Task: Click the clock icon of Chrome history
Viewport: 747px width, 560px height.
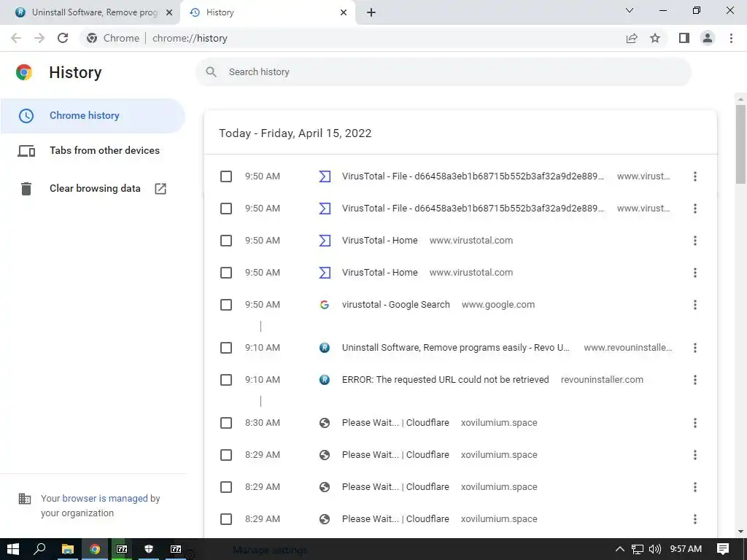Action: (x=26, y=116)
